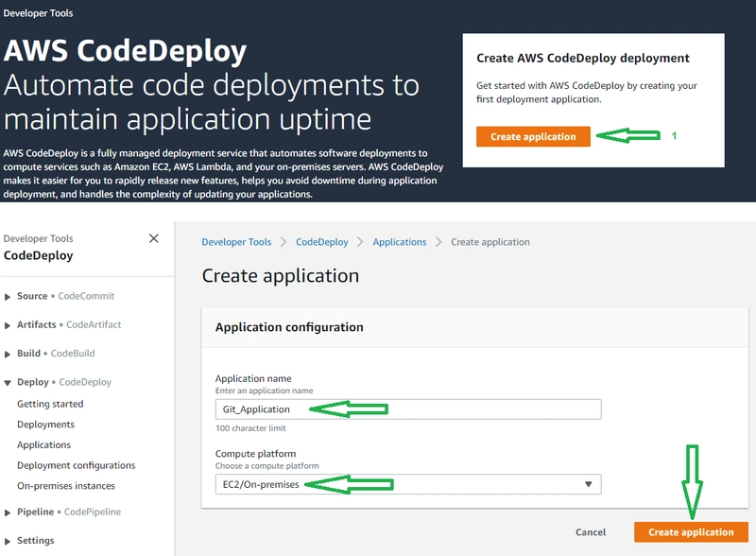Open the Compute platform dropdown
The width and height of the screenshot is (756, 556).
click(406, 484)
